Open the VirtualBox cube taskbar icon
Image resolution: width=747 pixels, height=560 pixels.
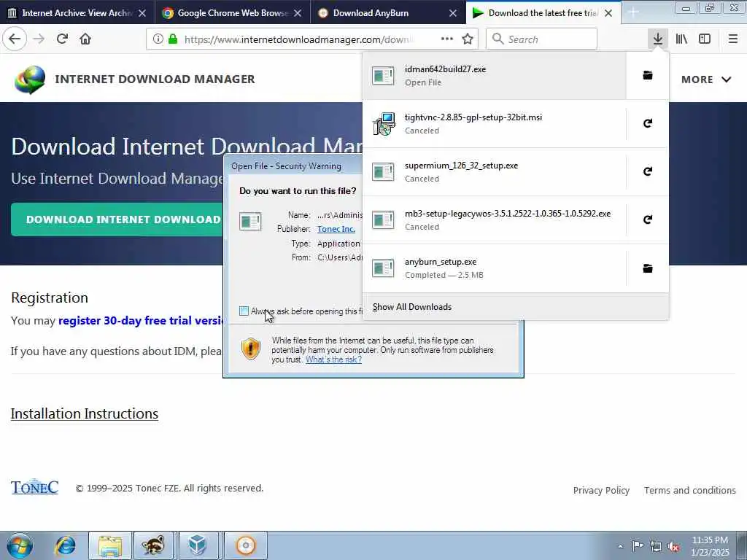tap(197, 545)
